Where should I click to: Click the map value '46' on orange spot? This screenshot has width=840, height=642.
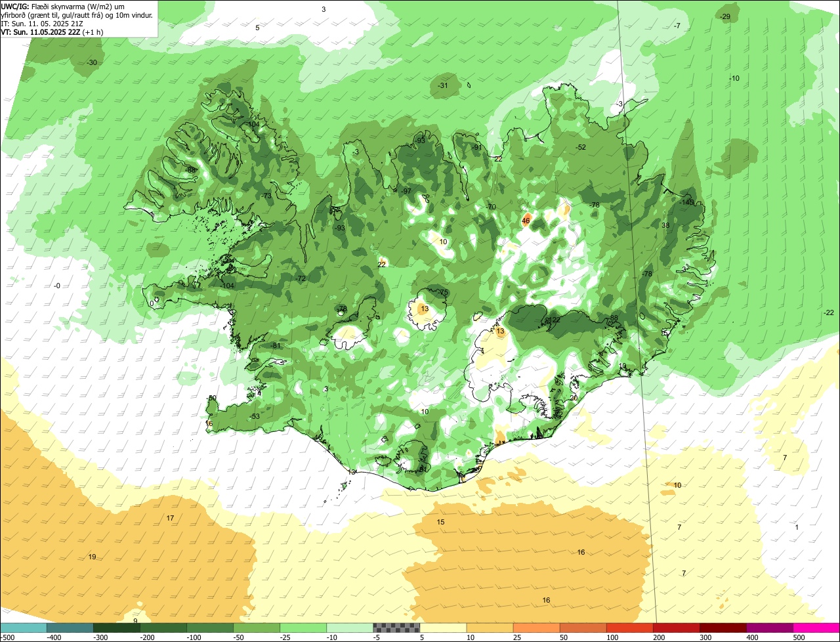click(526, 221)
